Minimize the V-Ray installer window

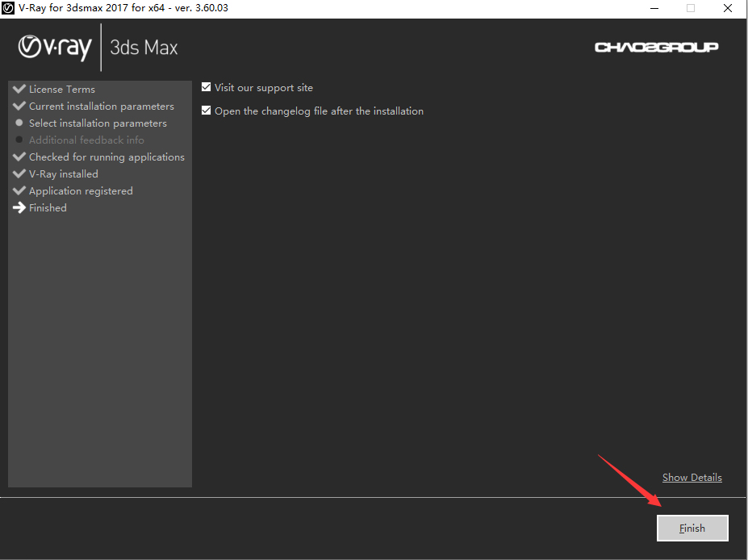pyautogui.click(x=654, y=8)
